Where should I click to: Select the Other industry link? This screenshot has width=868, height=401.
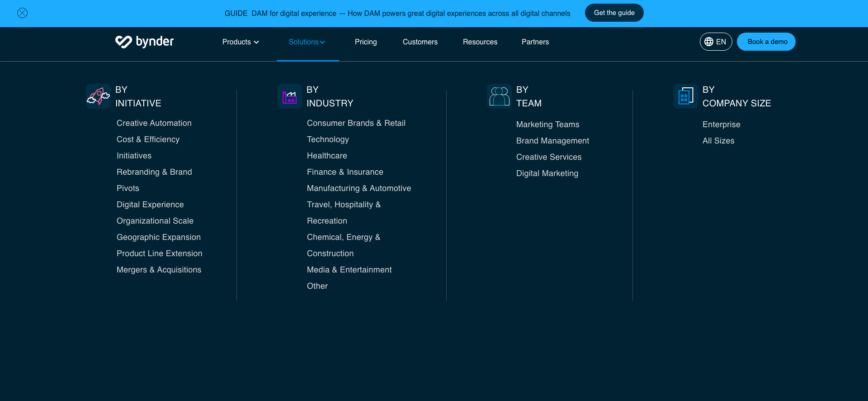pyautogui.click(x=317, y=286)
